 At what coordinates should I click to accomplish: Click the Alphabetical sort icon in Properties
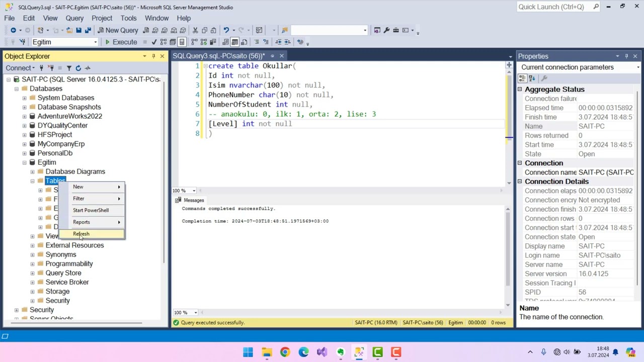[532, 78]
